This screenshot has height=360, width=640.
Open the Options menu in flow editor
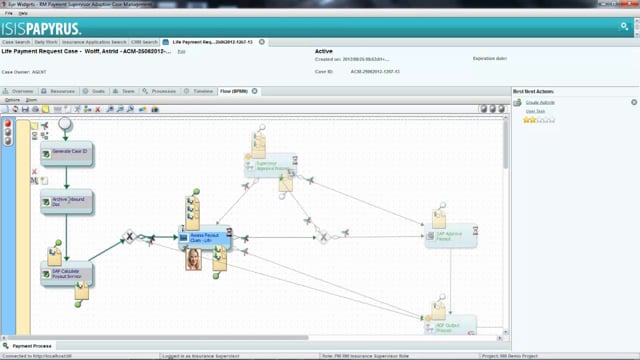[12, 100]
